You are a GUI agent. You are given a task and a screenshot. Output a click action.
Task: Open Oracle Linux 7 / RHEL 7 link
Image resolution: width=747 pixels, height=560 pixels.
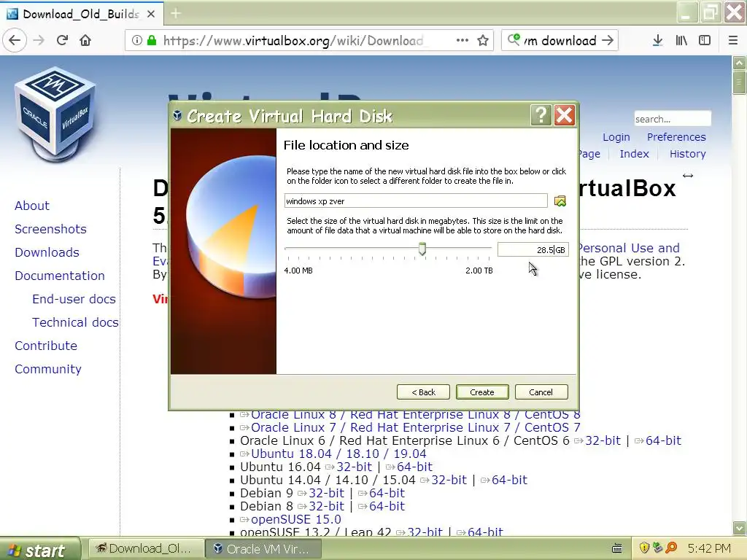(415, 427)
